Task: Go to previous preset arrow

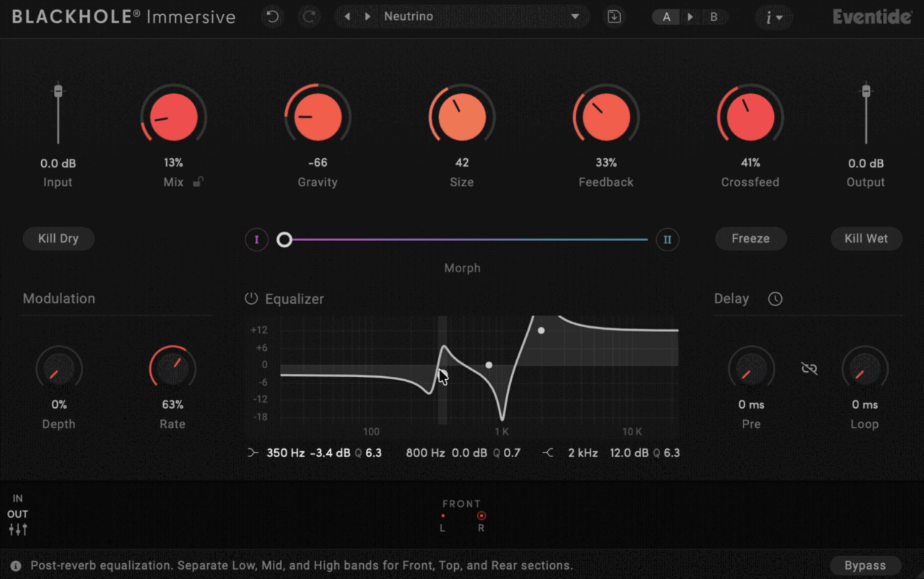Action: (347, 17)
